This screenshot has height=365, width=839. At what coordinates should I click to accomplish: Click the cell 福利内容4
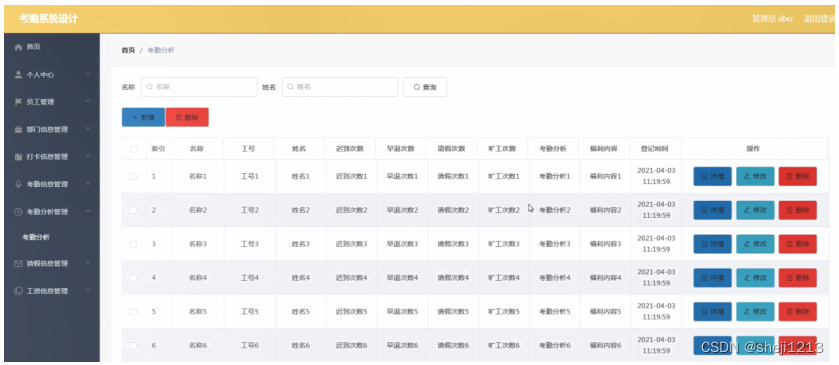tap(605, 278)
